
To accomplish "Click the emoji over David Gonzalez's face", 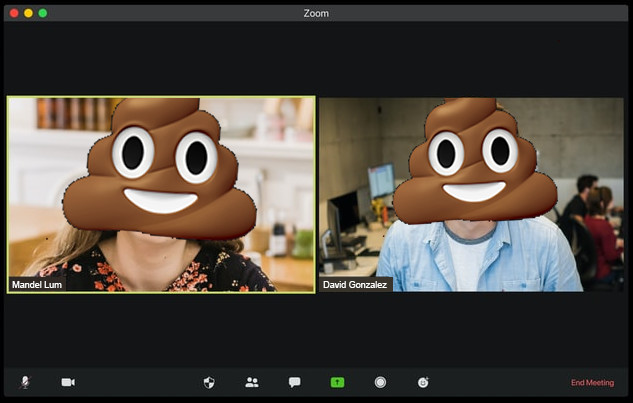I will (473, 160).
